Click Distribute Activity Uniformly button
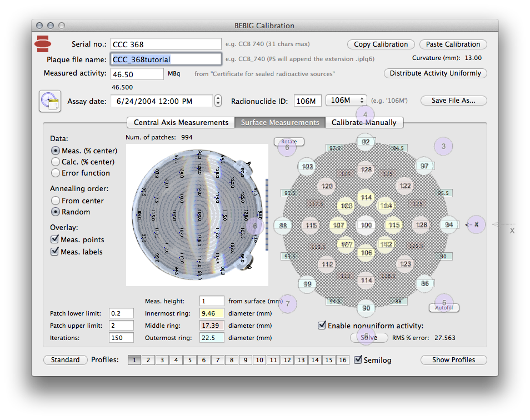Screen dimensions: 530x420 (436, 73)
